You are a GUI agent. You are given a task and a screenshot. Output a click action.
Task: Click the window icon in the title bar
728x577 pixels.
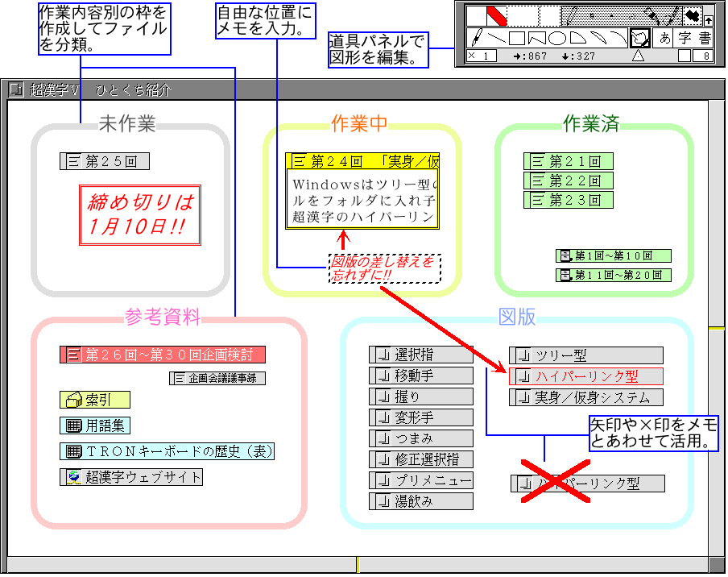[x=15, y=90]
